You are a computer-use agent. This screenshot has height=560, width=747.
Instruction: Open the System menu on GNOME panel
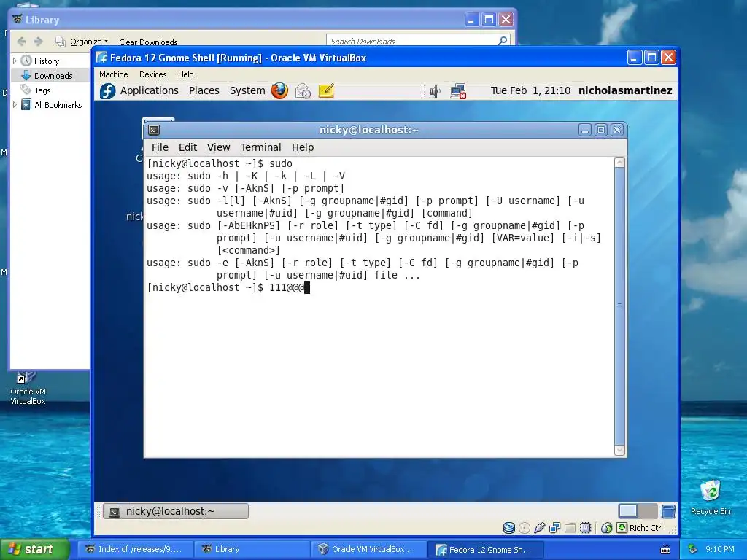point(247,90)
